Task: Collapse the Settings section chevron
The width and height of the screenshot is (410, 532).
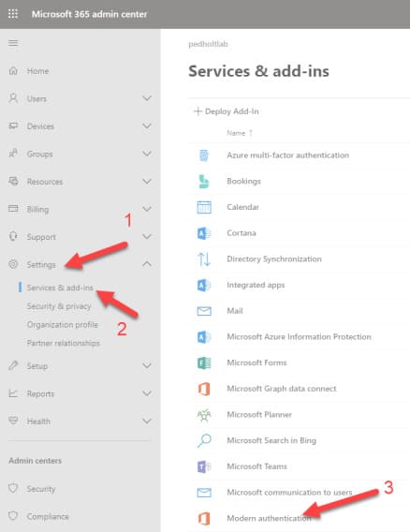Action: pyautogui.click(x=147, y=264)
